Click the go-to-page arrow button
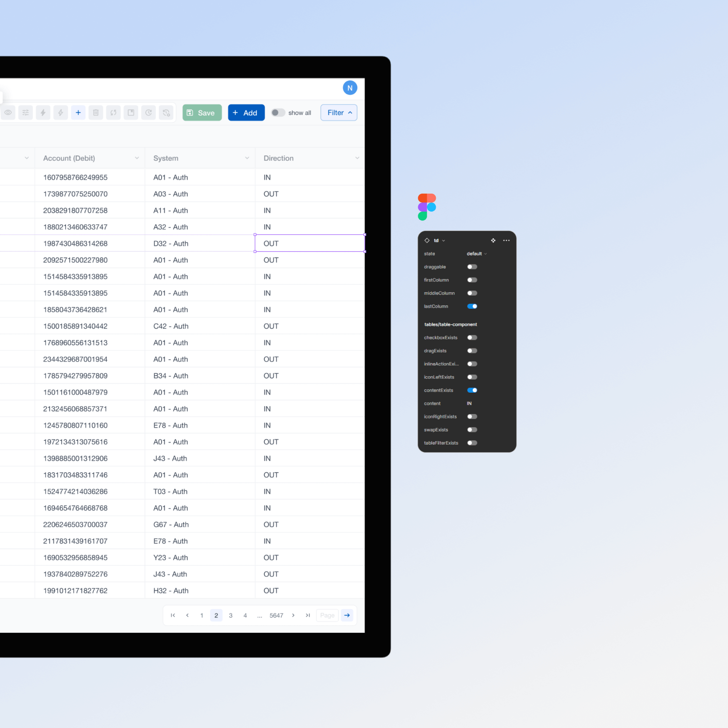Image resolution: width=728 pixels, height=728 pixels. click(x=347, y=615)
